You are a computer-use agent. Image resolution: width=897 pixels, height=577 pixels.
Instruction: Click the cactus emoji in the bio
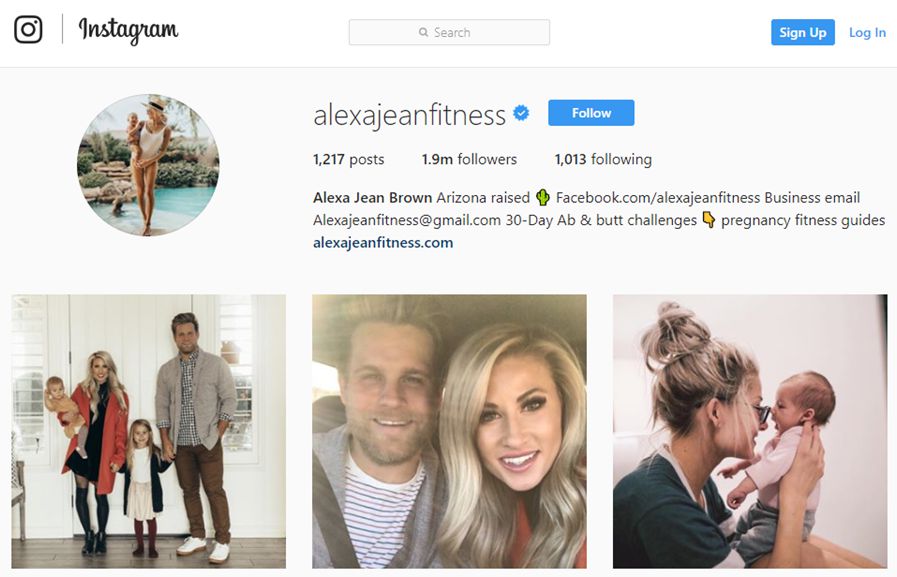pos(543,198)
